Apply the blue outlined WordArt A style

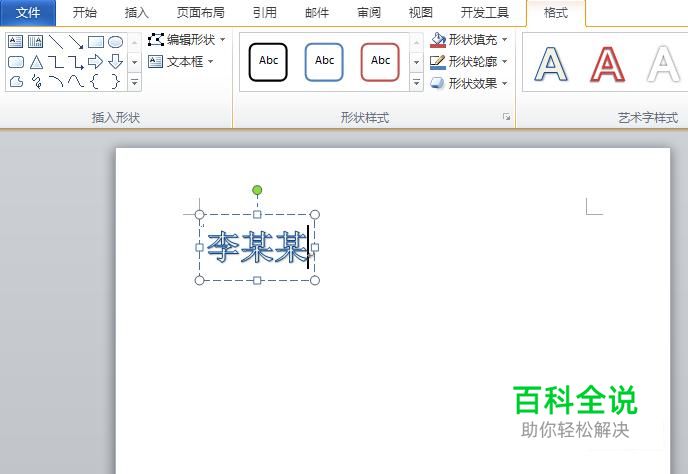pyautogui.click(x=551, y=64)
